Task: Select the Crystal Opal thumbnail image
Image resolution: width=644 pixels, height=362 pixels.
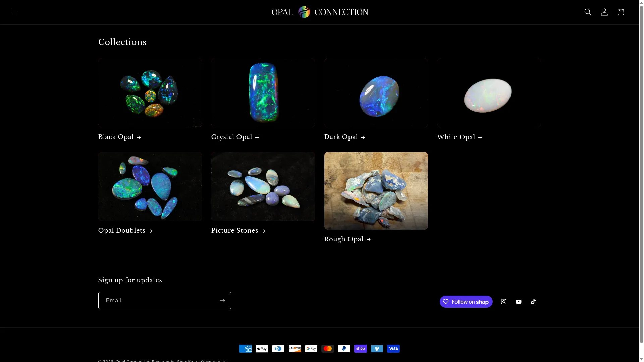Action: 263,93
